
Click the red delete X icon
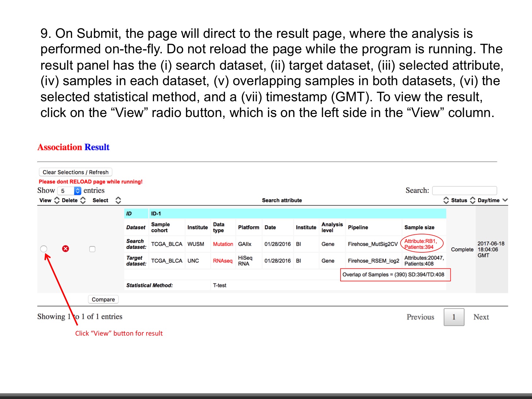65,249
